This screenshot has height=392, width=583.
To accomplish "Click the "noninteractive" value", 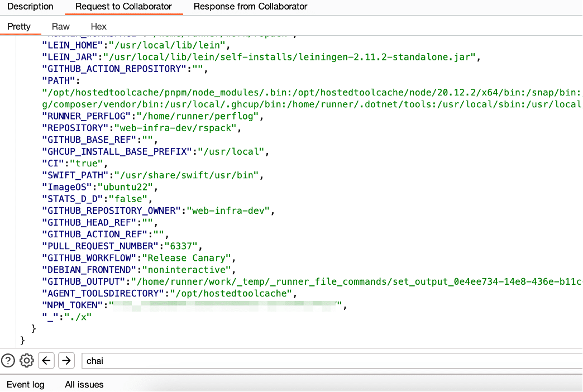I will tap(187, 270).
